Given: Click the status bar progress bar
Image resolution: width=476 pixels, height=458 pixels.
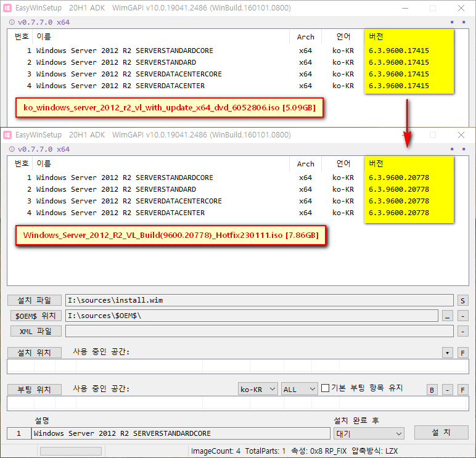Looking at the screenshot, I should (x=71, y=451).
